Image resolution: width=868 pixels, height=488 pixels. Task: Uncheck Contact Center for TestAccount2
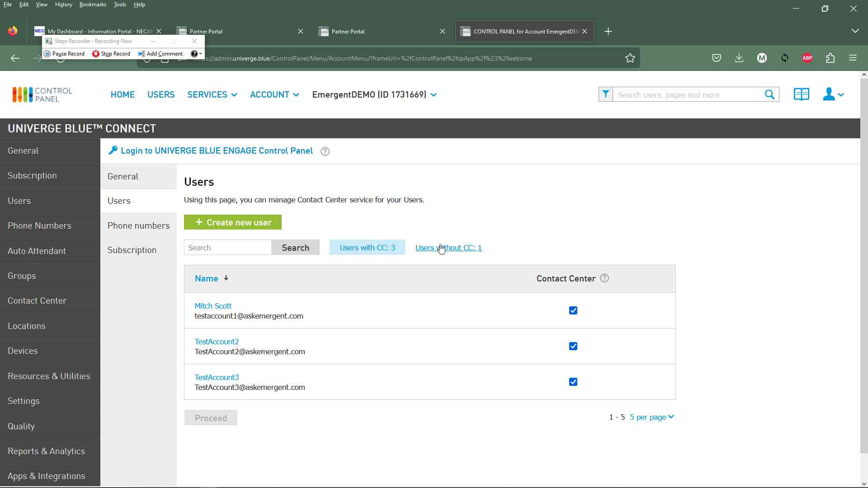[573, 346]
